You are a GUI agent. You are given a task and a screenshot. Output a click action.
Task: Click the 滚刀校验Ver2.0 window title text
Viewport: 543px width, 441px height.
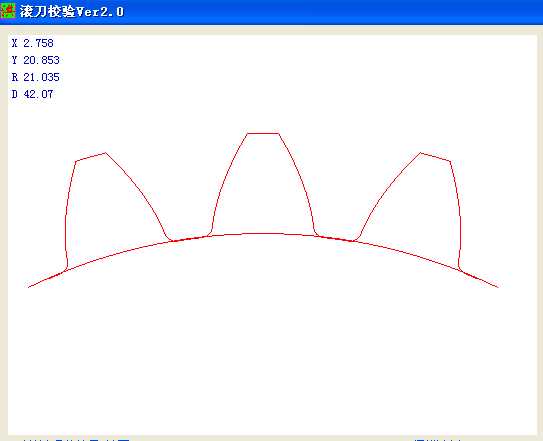click(x=72, y=12)
